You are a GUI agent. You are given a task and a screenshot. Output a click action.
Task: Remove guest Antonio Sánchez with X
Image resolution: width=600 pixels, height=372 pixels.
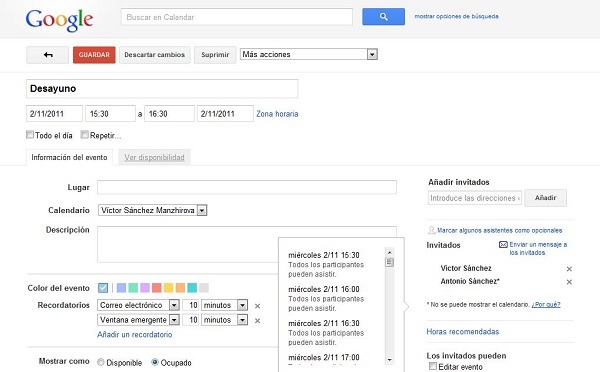[x=569, y=282]
